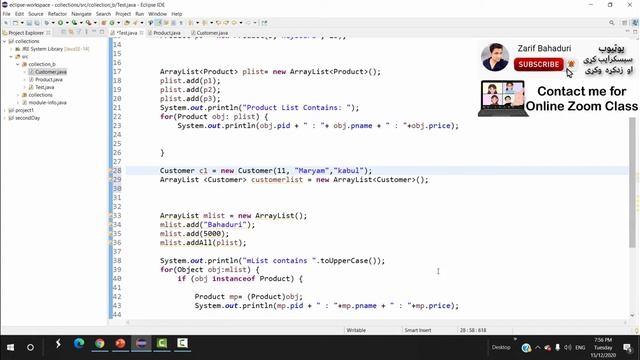640x360 pixels.
Task: Click the Run green play toolbar icon
Action: tap(60, 23)
